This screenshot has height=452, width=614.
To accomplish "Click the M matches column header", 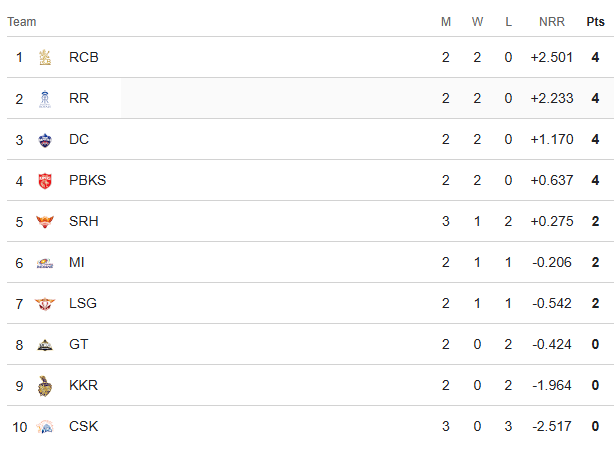I will click(446, 22).
